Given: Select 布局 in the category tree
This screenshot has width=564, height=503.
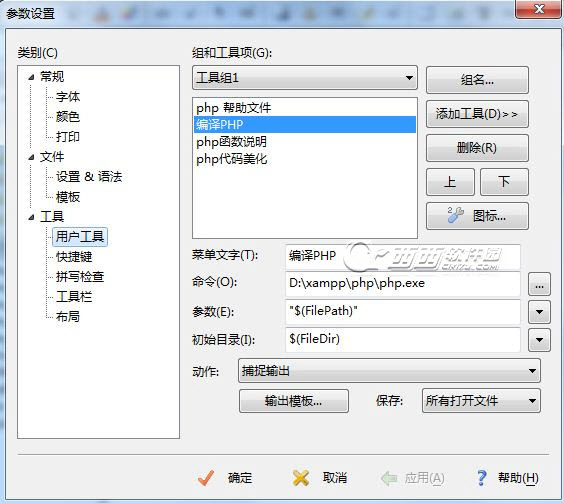Looking at the screenshot, I should point(68,317).
